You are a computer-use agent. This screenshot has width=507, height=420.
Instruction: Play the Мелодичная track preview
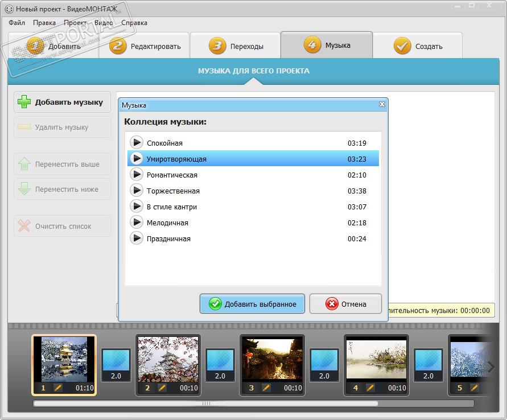pos(137,222)
